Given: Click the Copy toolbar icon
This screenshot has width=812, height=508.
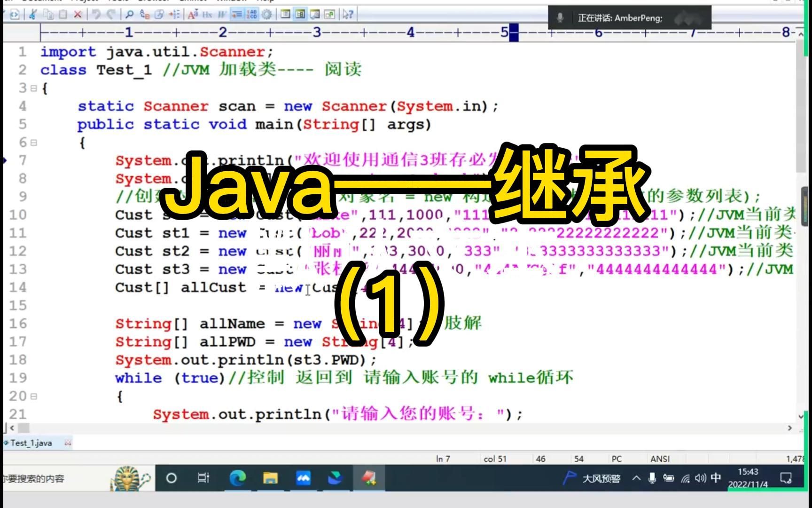Looking at the screenshot, I should tap(48, 15).
